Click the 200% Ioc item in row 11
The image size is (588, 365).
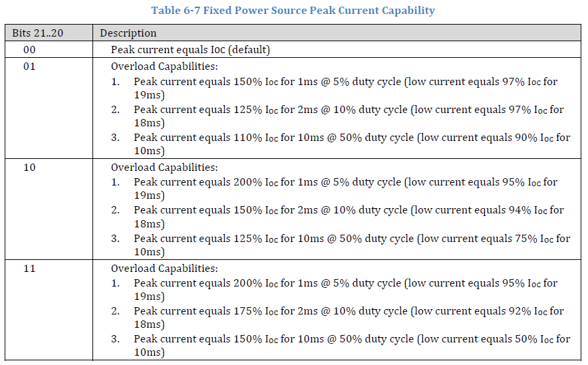point(345,289)
